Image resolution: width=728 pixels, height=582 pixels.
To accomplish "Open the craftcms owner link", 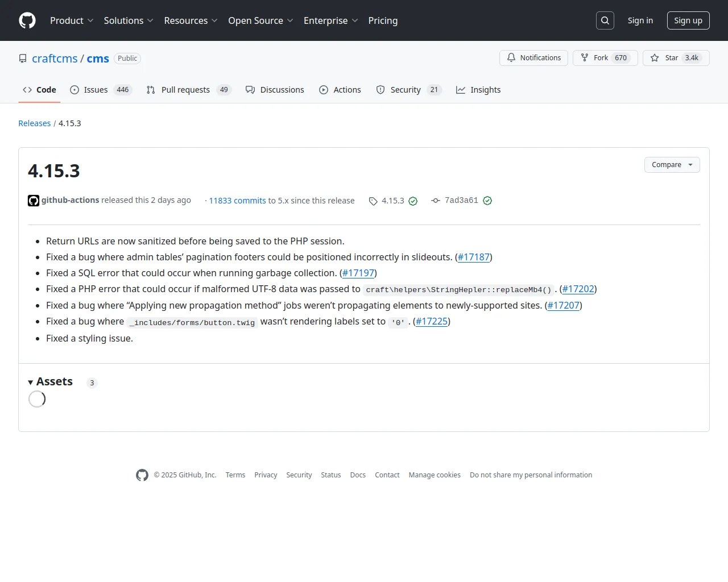I will point(55,59).
